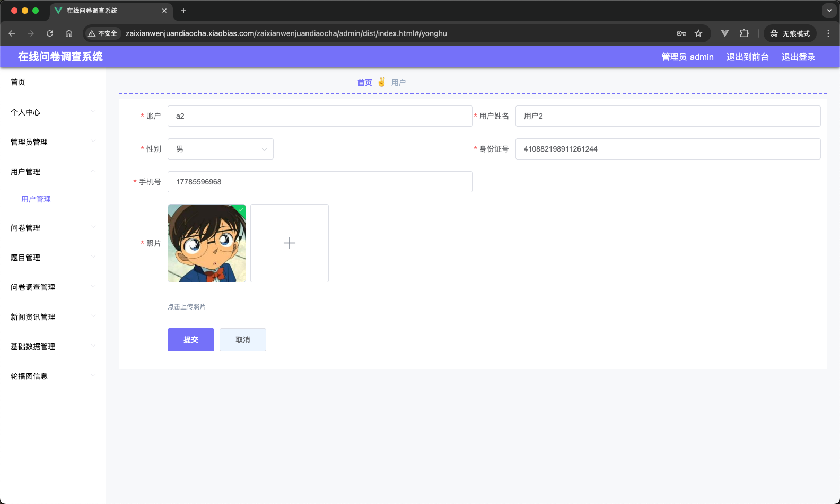Viewport: 840px width, 504px height.
Task: Click the 不安全 security warning indicator
Action: point(102,33)
